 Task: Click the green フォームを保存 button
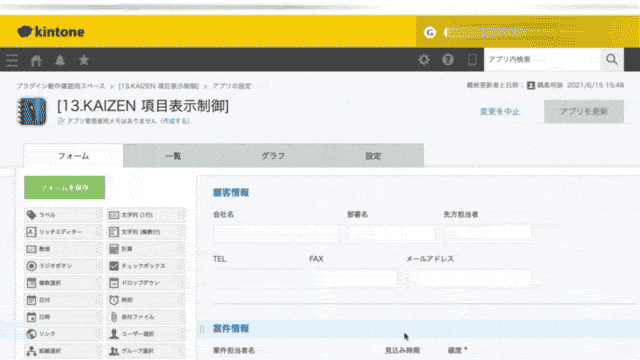coord(64,188)
